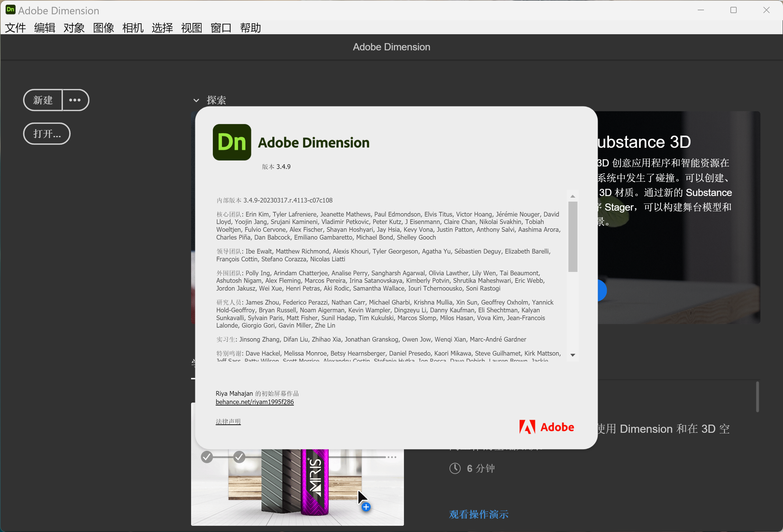Open the 帮助 menu
783x532 pixels.
[251, 28]
